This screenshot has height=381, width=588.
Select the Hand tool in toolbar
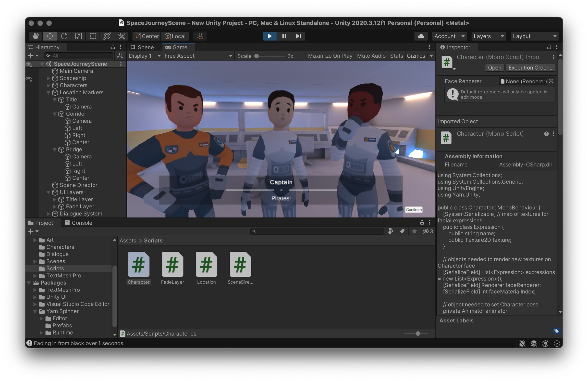35,36
